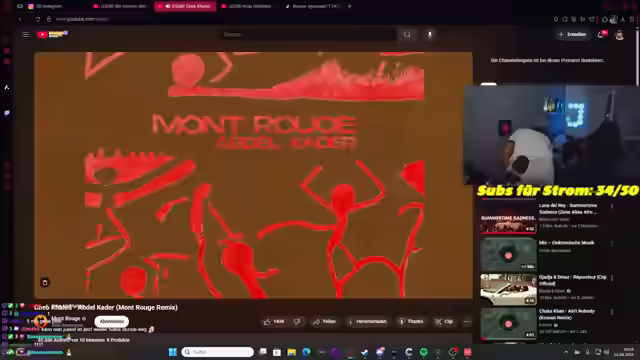Image resolution: width=640 pixels, height=360 pixels.
Task: Open browser sidebar top icon
Action: click(7, 40)
